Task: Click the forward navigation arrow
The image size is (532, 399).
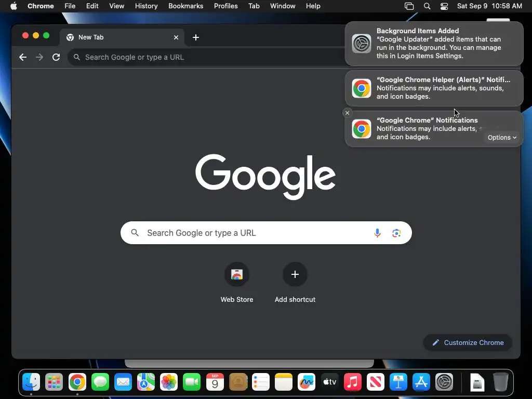Action: click(39, 57)
